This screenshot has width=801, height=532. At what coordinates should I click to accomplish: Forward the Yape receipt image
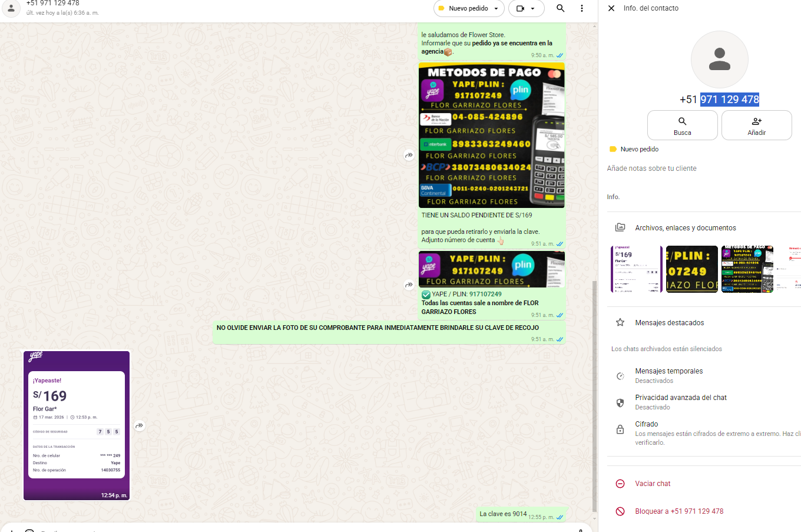click(140, 425)
